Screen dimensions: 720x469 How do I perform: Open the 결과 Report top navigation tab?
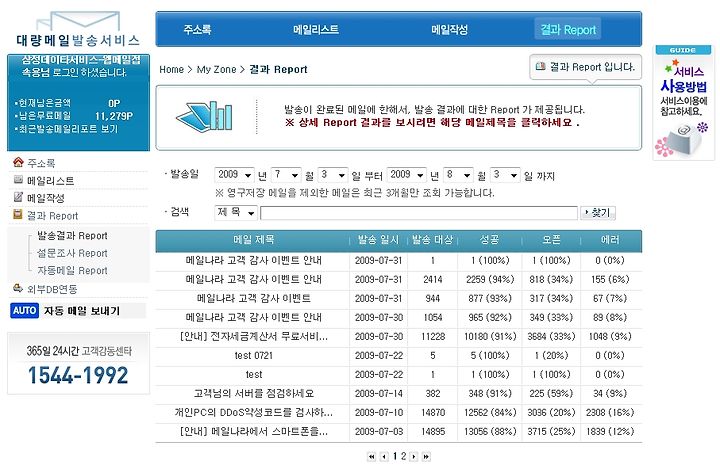tap(568, 29)
